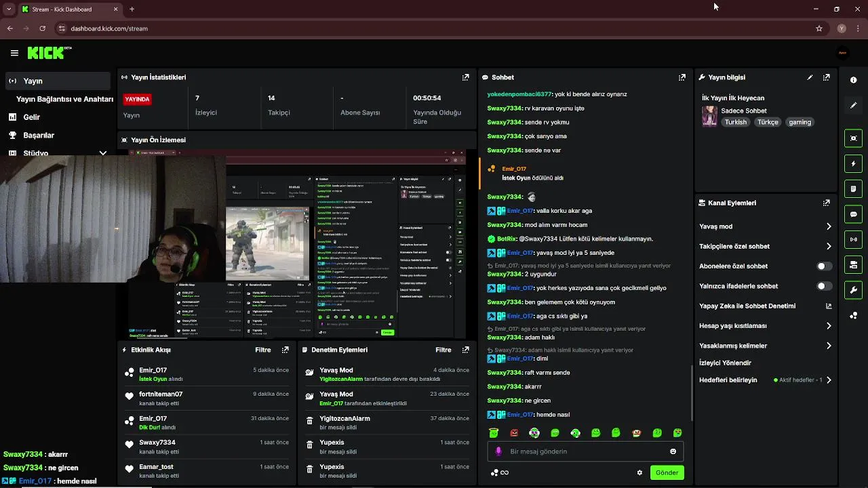The width and height of the screenshot is (868, 488).
Task: Click the Sadece Sohbet category thumbnail
Action: click(709, 116)
